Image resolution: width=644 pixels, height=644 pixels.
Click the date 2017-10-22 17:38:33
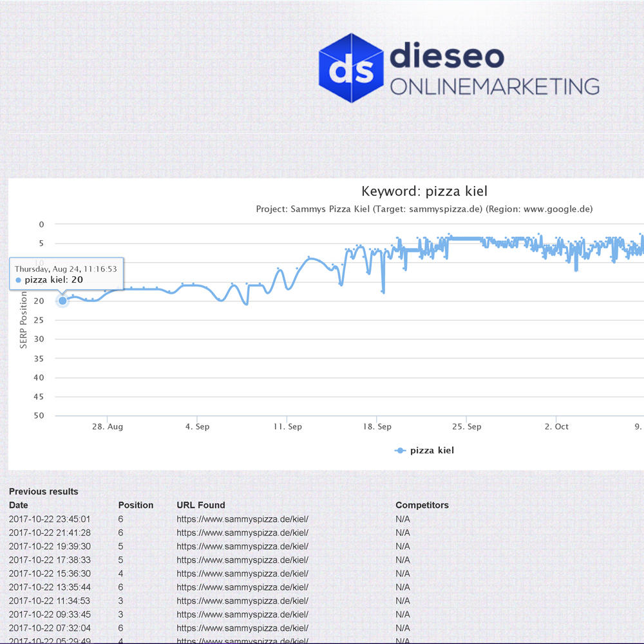(50, 560)
